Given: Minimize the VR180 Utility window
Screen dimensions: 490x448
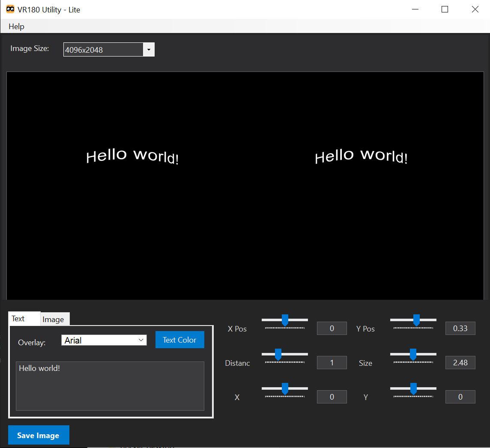Looking at the screenshot, I should tap(415, 9).
